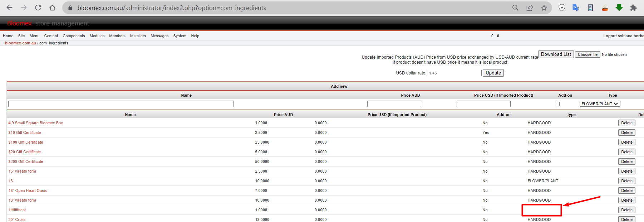This screenshot has width=644, height=222.
Task: Open the Home menu
Action: click(x=8, y=36)
